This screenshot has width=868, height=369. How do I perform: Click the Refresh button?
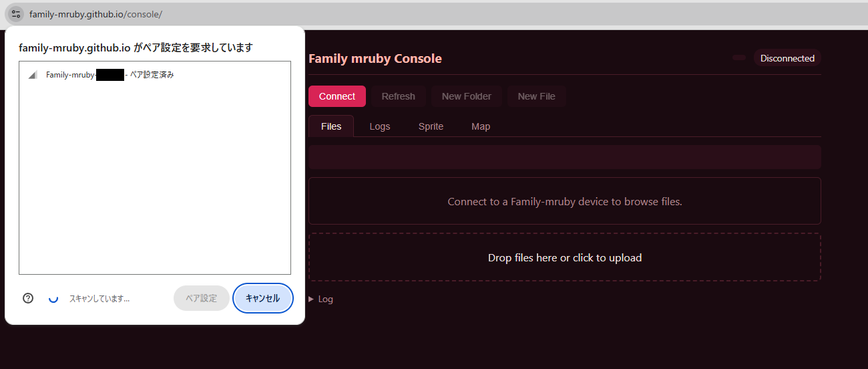click(399, 96)
